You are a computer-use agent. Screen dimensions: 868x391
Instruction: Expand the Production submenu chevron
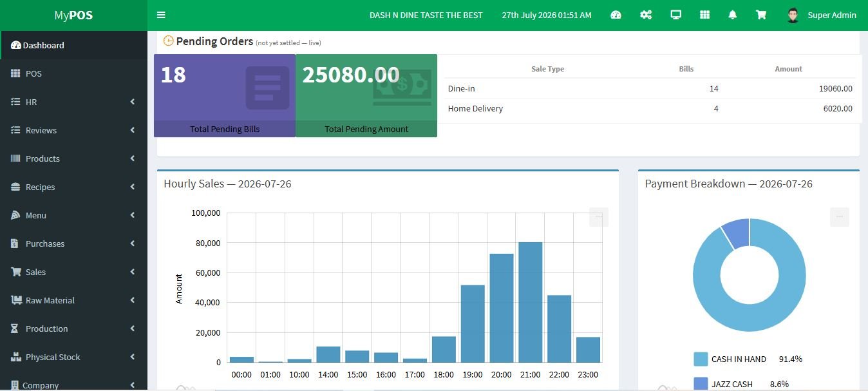(x=133, y=329)
